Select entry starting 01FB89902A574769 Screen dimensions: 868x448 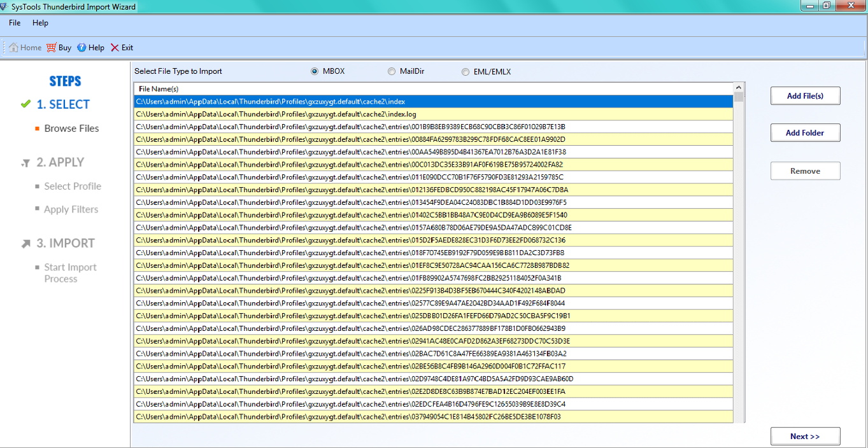(433, 277)
